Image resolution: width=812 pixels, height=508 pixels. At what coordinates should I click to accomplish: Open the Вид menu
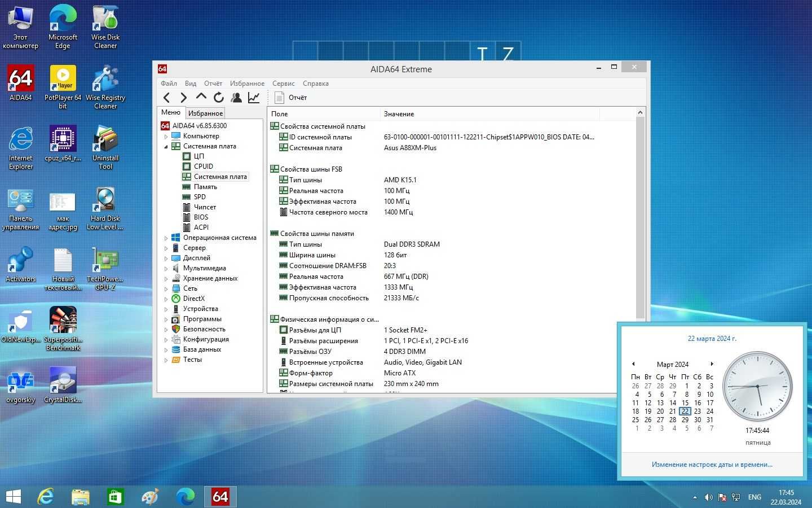(x=191, y=84)
